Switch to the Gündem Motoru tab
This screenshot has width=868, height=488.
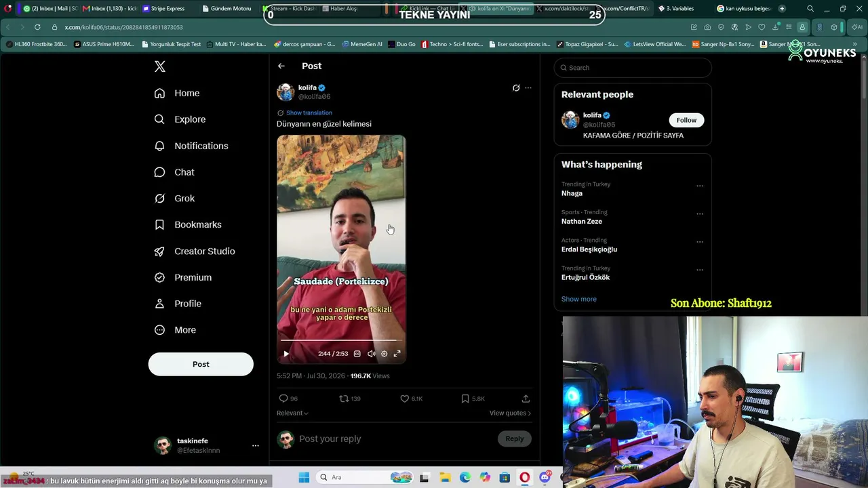tap(226, 8)
